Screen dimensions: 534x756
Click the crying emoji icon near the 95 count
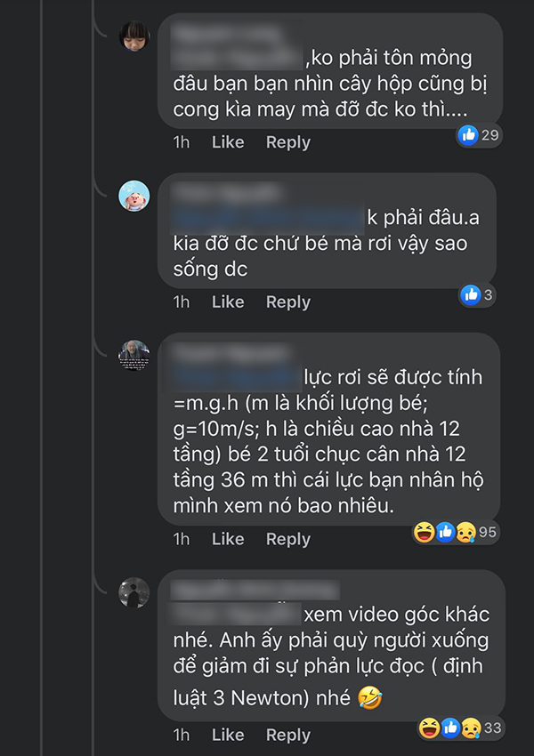pos(465,529)
